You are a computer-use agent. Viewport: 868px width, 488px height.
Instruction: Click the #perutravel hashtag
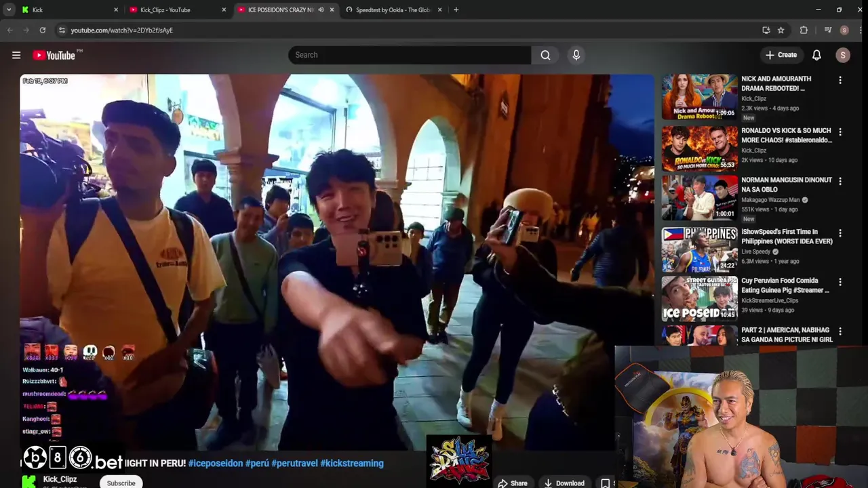pos(294,464)
